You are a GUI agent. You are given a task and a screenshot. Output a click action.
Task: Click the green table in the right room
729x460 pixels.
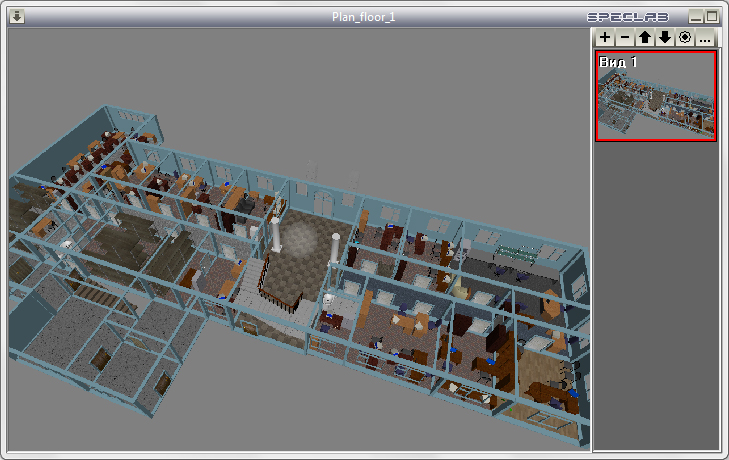click(516, 253)
